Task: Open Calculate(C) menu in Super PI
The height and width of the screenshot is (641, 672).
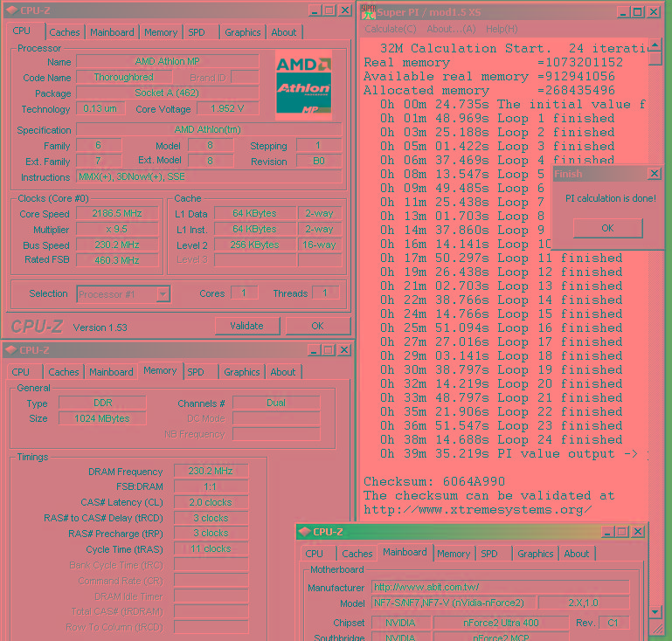Action: [x=390, y=29]
